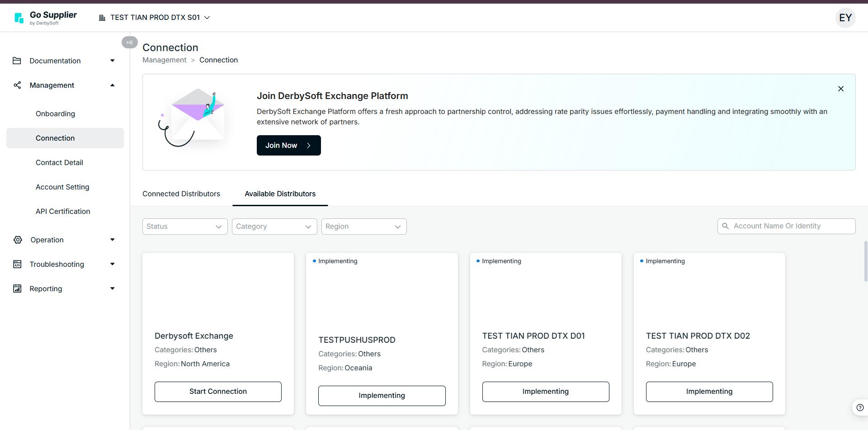The height and width of the screenshot is (430, 868).
Task: Collapse the Management menu
Action: (112, 85)
